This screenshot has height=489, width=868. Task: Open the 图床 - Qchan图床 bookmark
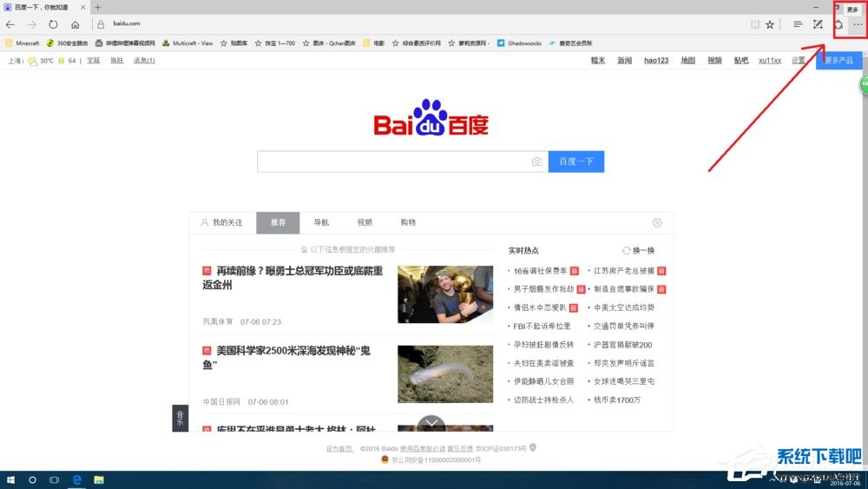[329, 43]
